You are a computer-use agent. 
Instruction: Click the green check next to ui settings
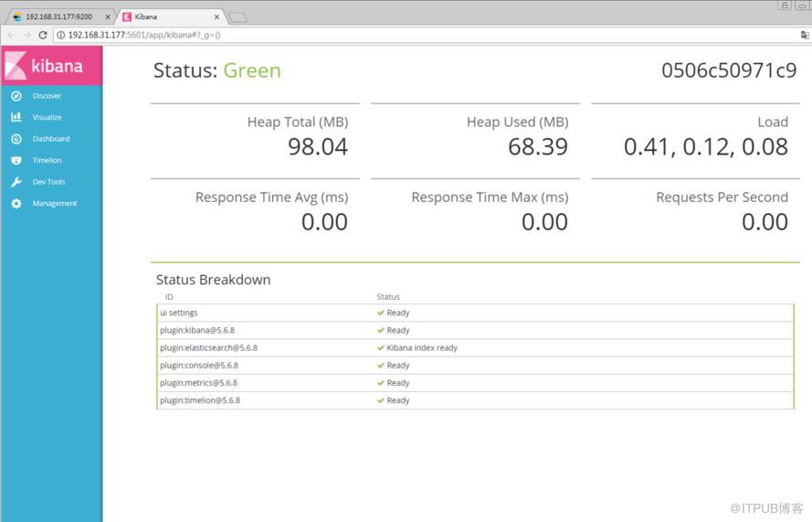[x=381, y=313]
